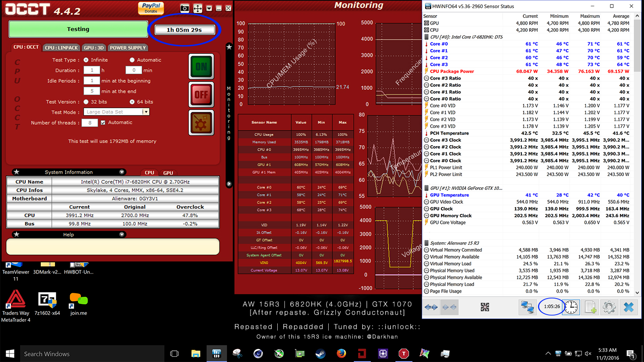Collapse Monitoring panel with the arrow button
The height and width of the screenshot is (362, 644).
point(229,184)
